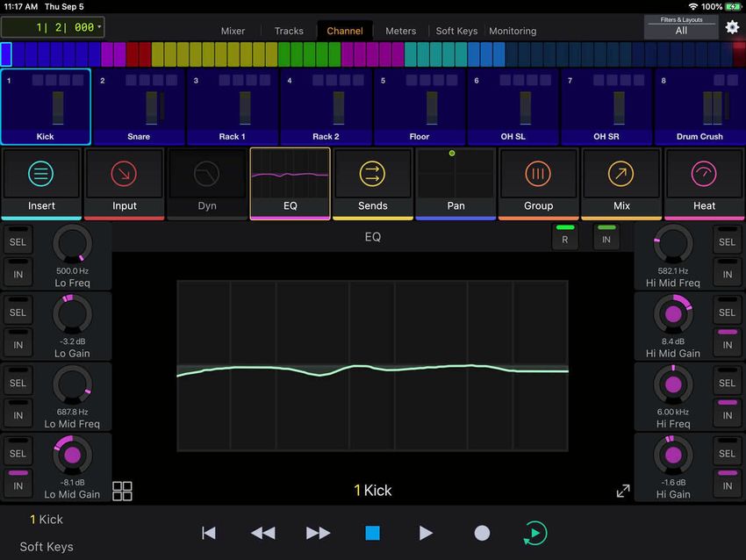The image size is (746, 560).
Task: Open the Monitoring tab
Action: (x=513, y=31)
